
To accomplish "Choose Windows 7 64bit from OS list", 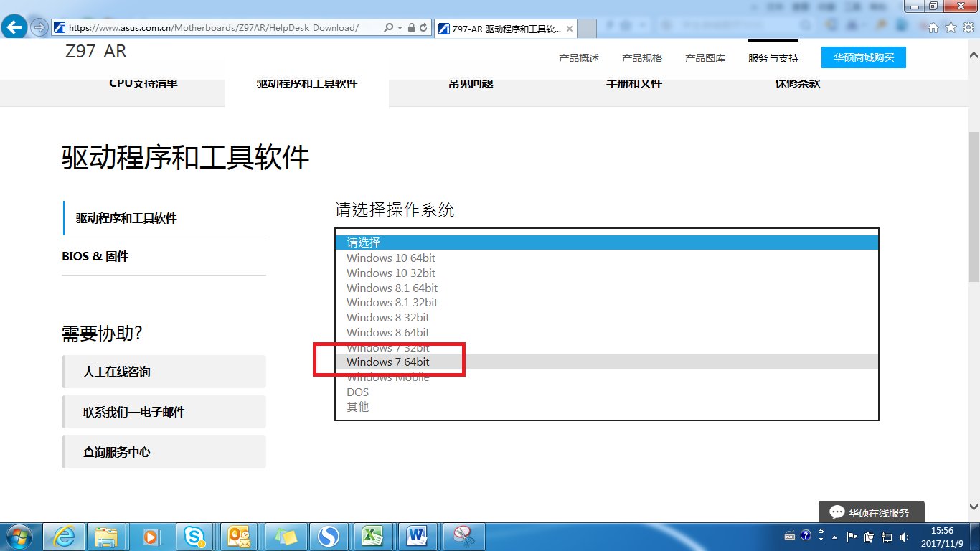I will pos(607,362).
